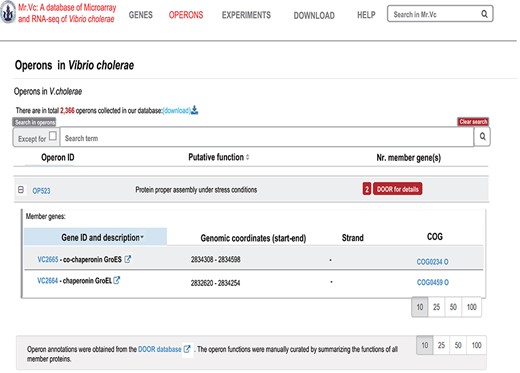Click the coordinates 2834308 - 2834598
This screenshot has width=520, height=373.
215,259
